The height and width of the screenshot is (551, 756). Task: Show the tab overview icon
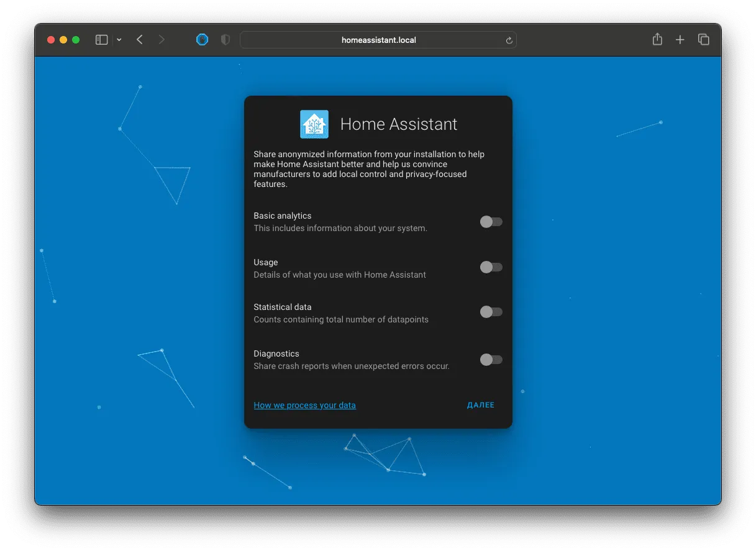tap(704, 40)
